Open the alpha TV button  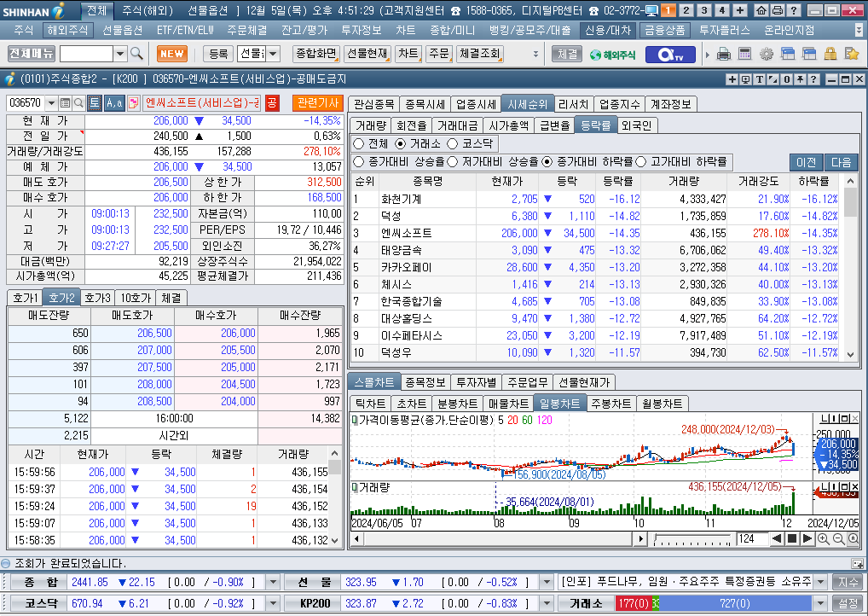pyautogui.click(x=670, y=55)
